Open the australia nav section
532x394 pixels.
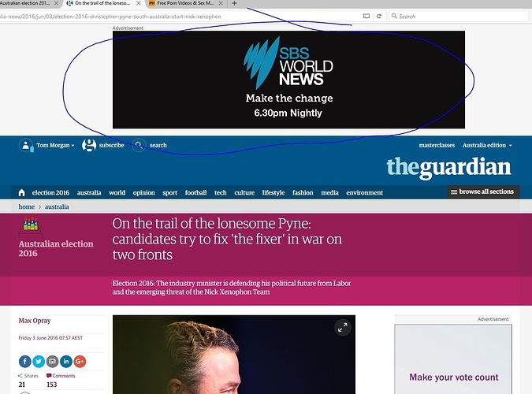[x=89, y=193]
